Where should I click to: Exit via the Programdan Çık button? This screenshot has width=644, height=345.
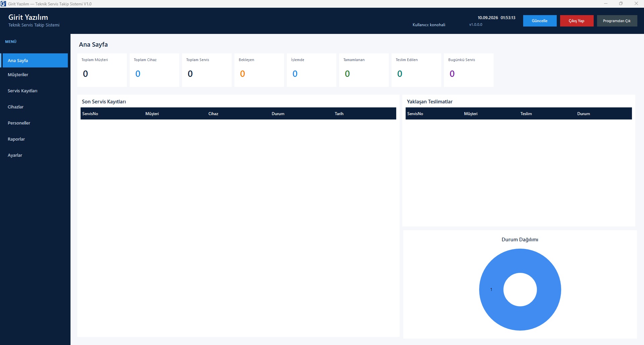pyautogui.click(x=617, y=21)
